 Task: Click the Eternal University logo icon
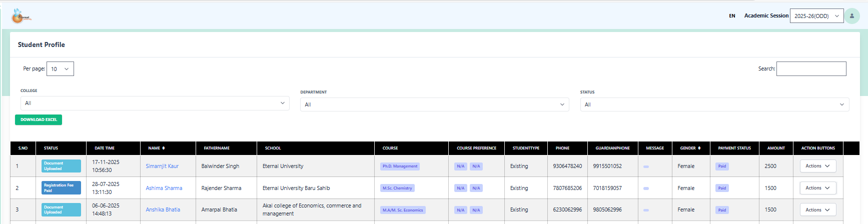[21, 16]
